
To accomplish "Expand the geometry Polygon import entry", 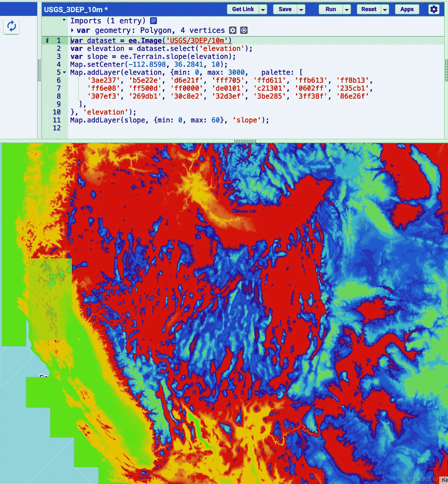I will click(x=72, y=30).
